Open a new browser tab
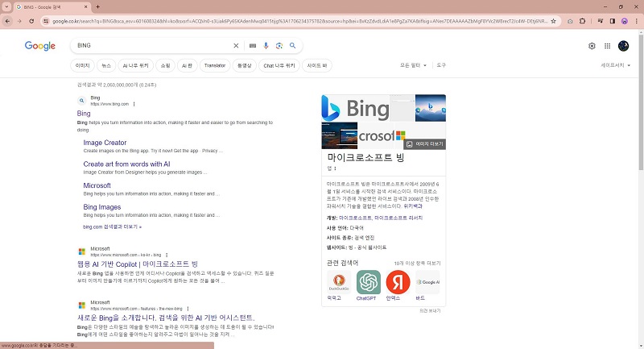The image size is (644, 349). coord(97,6)
